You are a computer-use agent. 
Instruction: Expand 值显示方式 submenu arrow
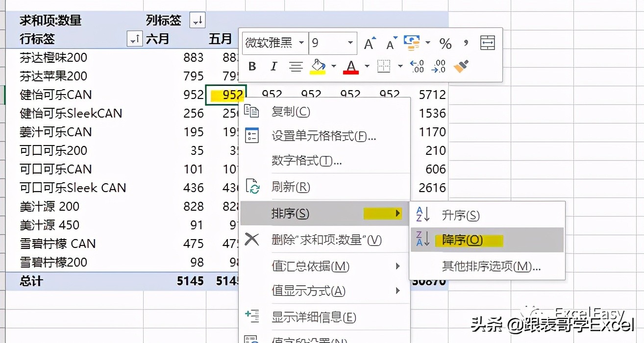tap(398, 291)
